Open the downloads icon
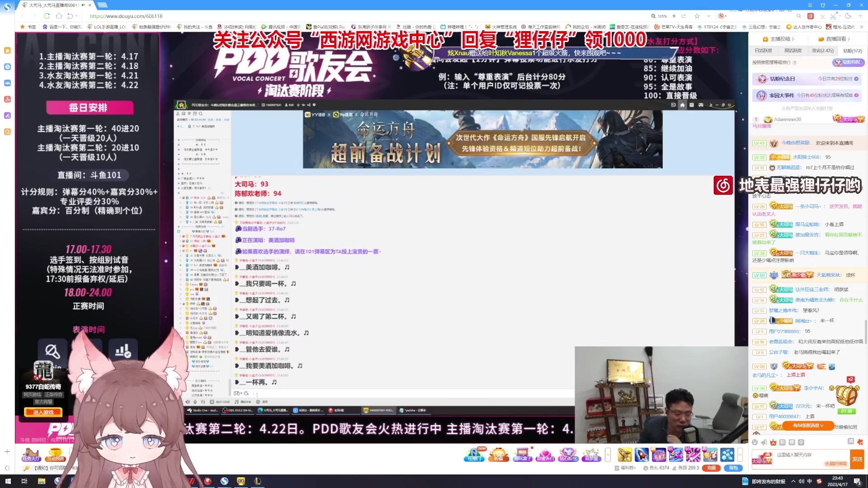 (x=822, y=16)
